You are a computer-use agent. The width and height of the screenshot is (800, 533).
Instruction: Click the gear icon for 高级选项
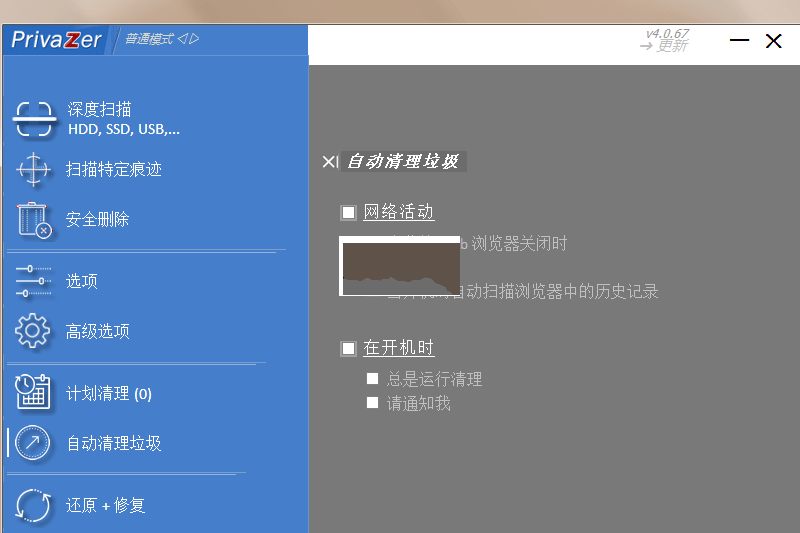tap(33, 331)
